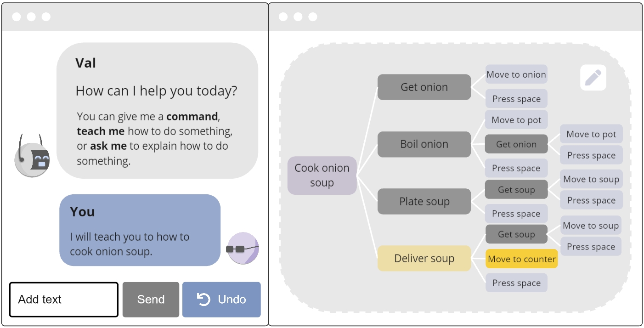Screen dimensions: 644x328
Task: Select the Plate soup task node
Action: 424,201
